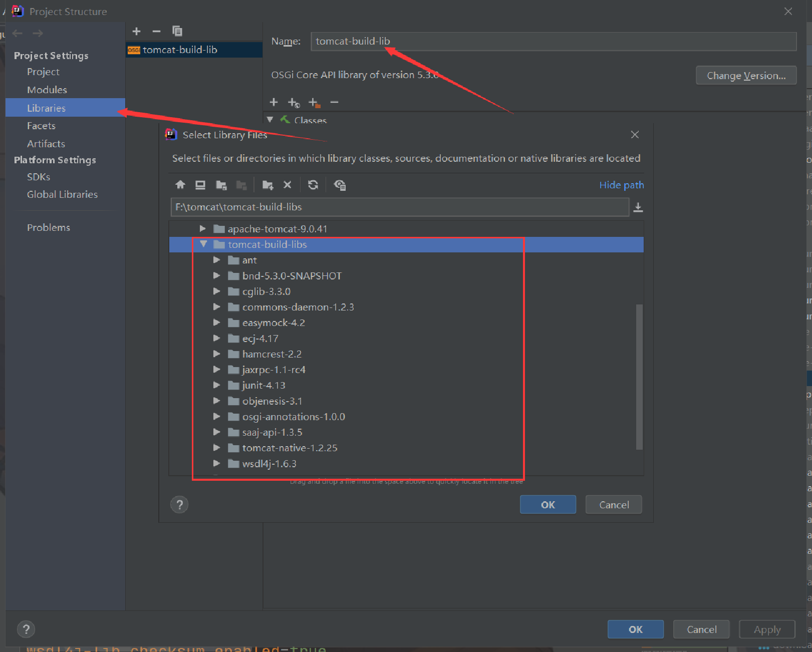812x652 pixels.
Task: Click the Add library plus icon
Action: 136,31
